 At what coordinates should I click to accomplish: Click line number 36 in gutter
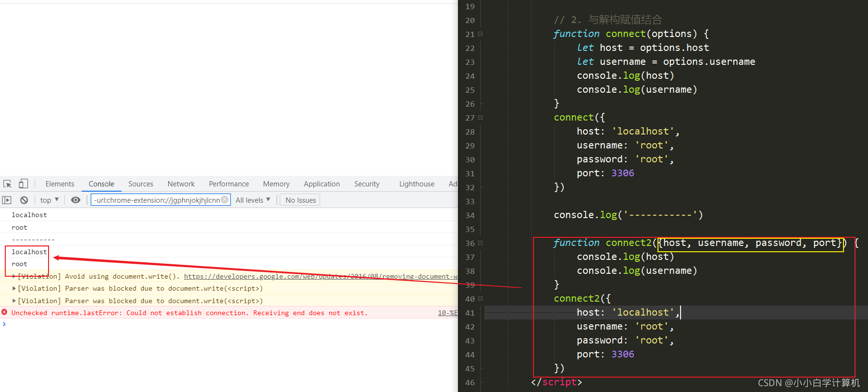[x=470, y=243]
